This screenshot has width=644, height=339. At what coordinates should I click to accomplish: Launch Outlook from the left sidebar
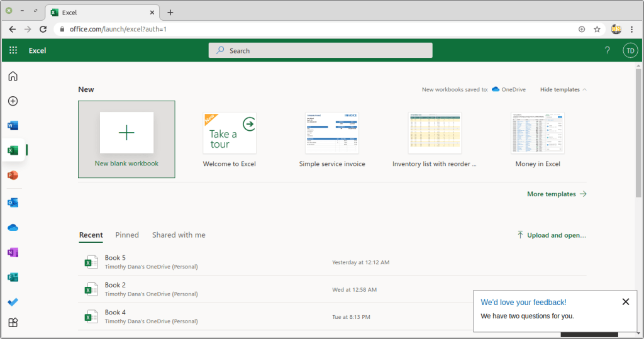click(13, 203)
